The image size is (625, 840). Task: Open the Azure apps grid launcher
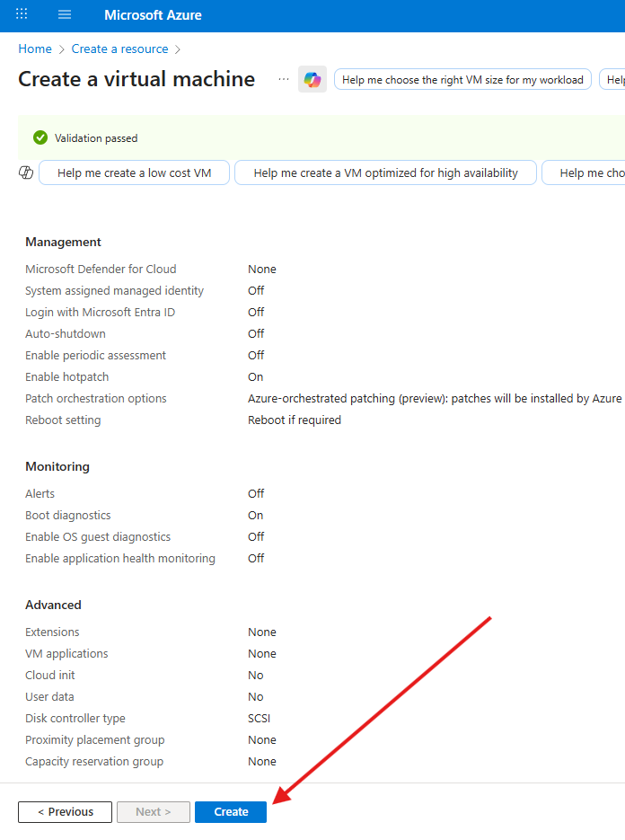pos(22,14)
